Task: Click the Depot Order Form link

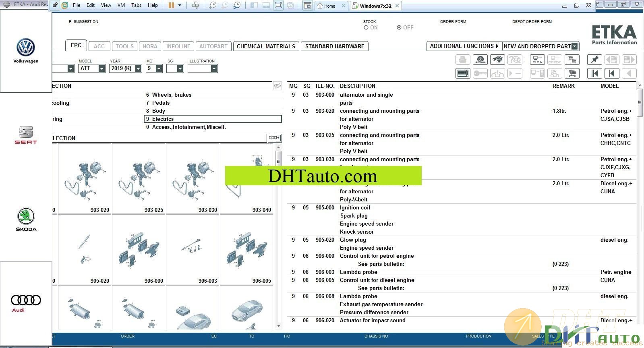Action: click(x=532, y=21)
